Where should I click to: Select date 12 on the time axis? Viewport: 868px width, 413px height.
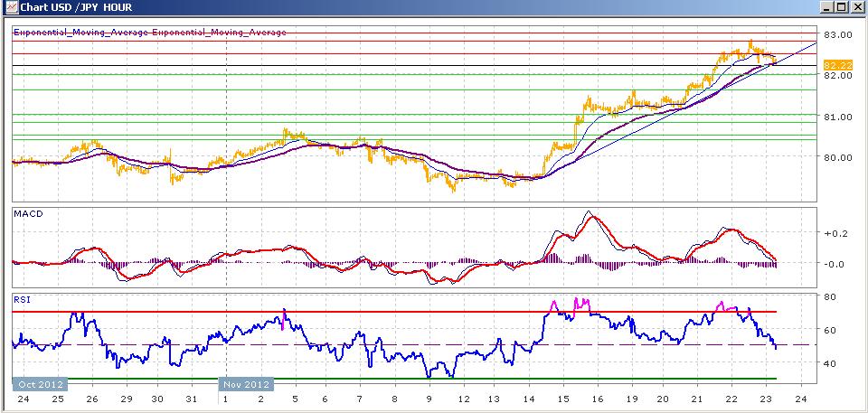(462, 399)
